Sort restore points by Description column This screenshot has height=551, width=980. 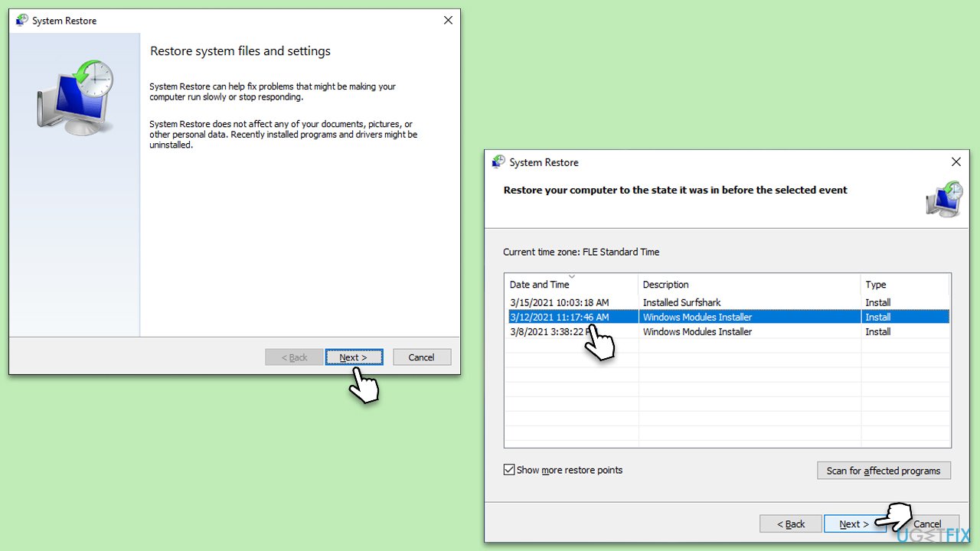click(665, 284)
